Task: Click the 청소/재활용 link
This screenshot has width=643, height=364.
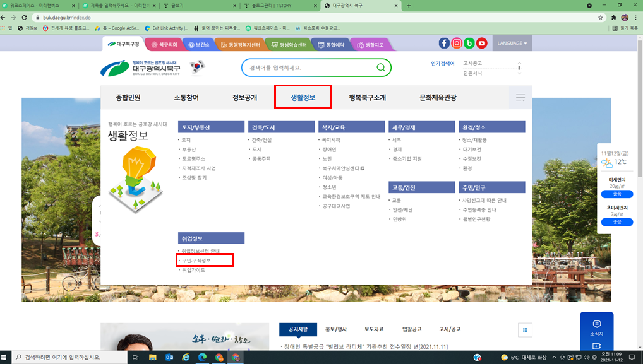Action: click(x=474, y=140)
